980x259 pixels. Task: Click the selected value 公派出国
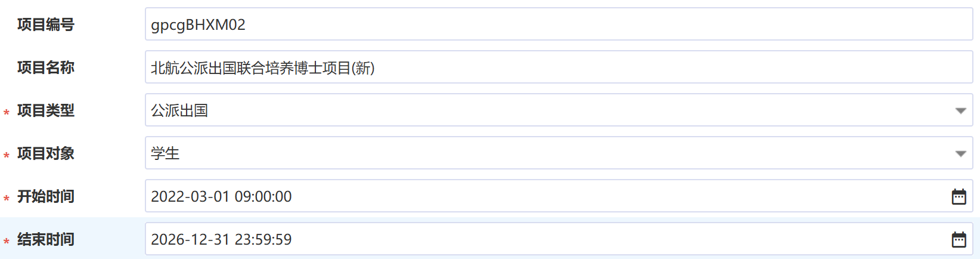179,110
